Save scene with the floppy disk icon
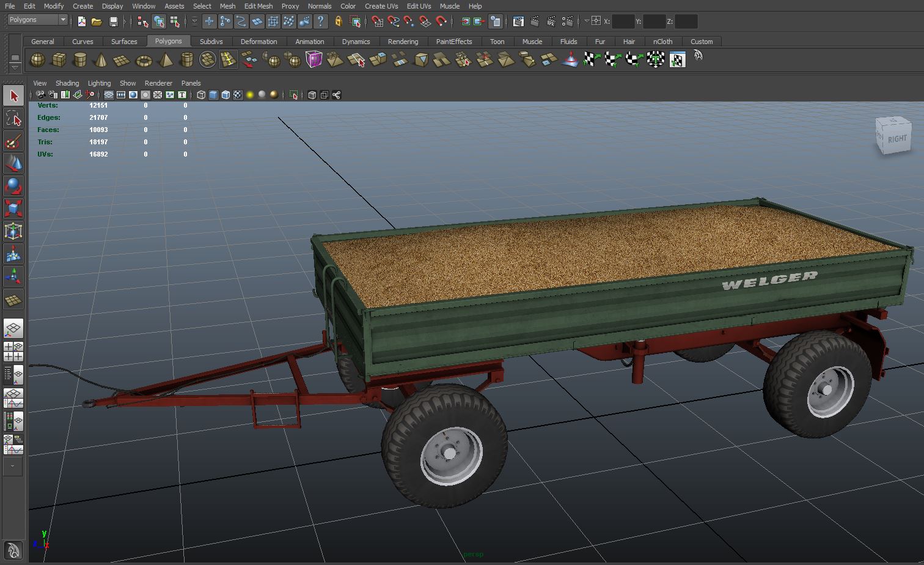The image size is (924, 565). (x=113, y=21)
